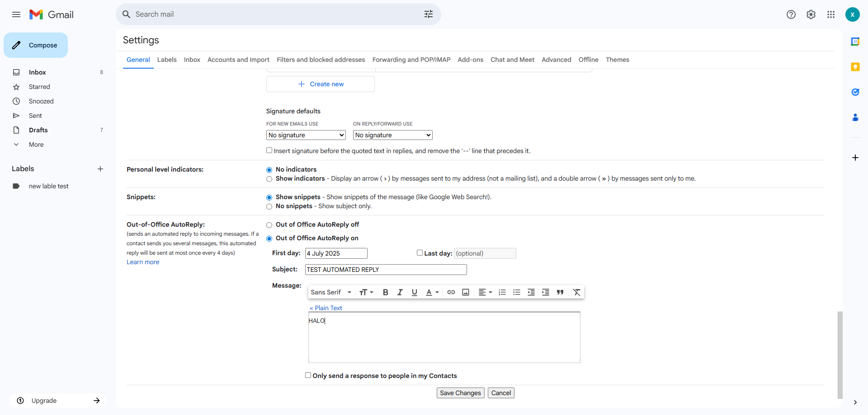Open the account avatar X
The height and width of the screenshot is (415, 868).
pyautogui.click(x=853, y=14)
